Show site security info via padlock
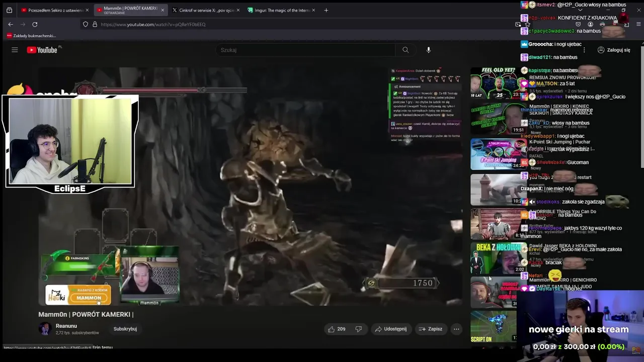This screenshot has height=362, width=644. [x=95, y=24]
